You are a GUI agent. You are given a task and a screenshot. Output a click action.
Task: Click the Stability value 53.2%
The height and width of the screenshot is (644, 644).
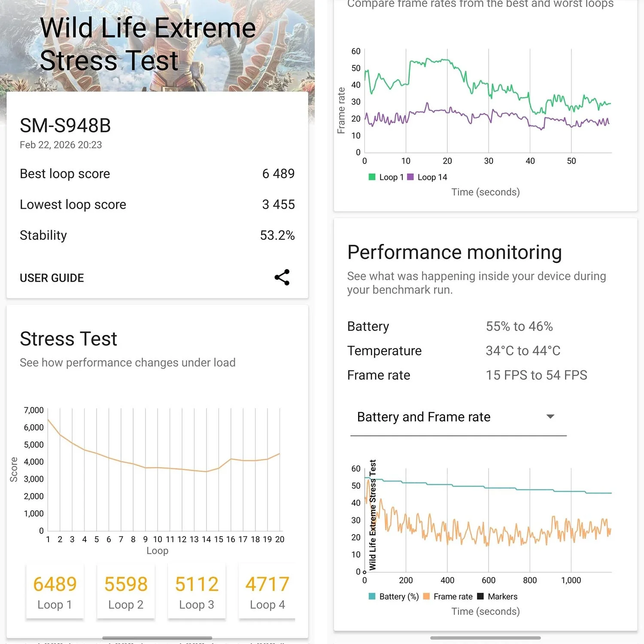click(x=277, y=235)
